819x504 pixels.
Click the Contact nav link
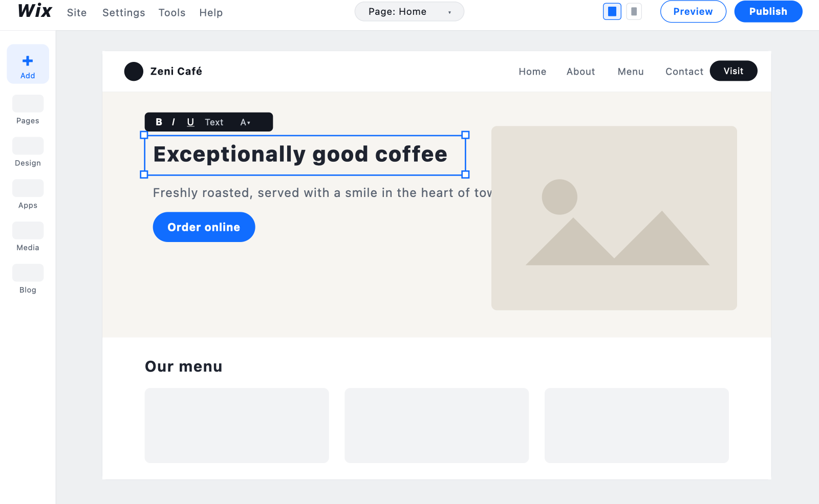point(684,72)
